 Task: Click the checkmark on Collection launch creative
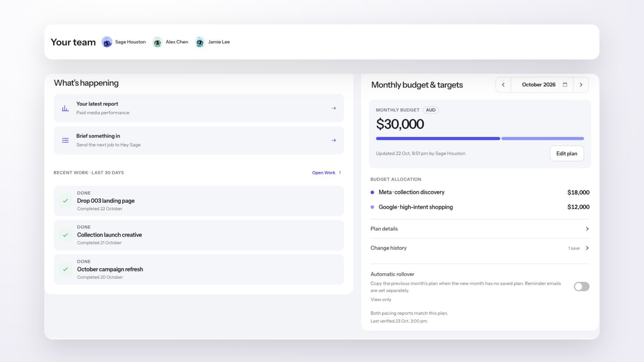(x=65, y=235)
